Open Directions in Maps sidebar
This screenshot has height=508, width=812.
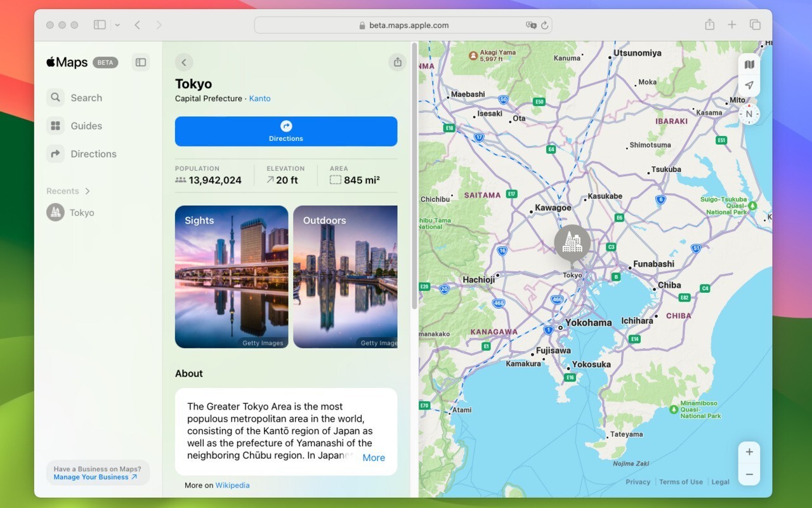[81, 154]
